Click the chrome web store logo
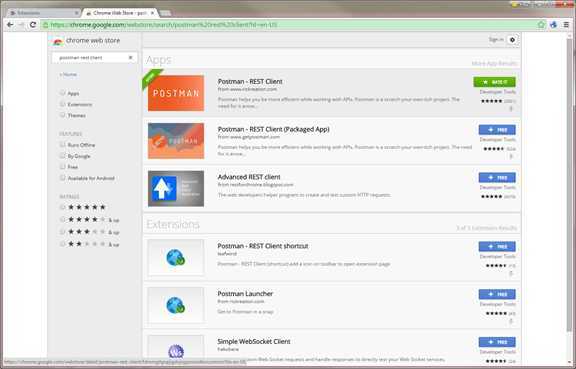This screenshot has height=369, width=576. [87, 40]
